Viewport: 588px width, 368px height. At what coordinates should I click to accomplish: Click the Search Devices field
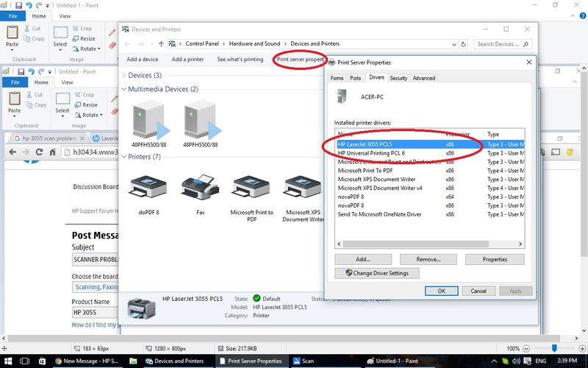(503, 44)
